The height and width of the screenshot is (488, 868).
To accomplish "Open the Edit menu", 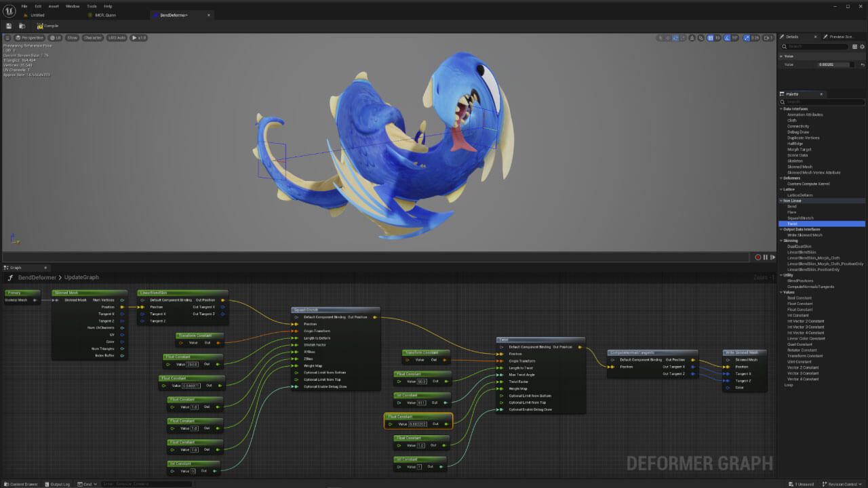I will click(38, 6).
